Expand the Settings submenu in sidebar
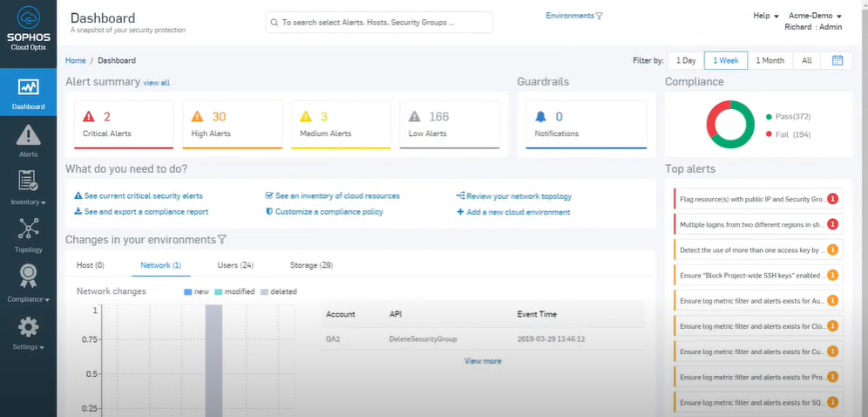The width and height of the screenshot is (868, 417). [x=28, y=347]
